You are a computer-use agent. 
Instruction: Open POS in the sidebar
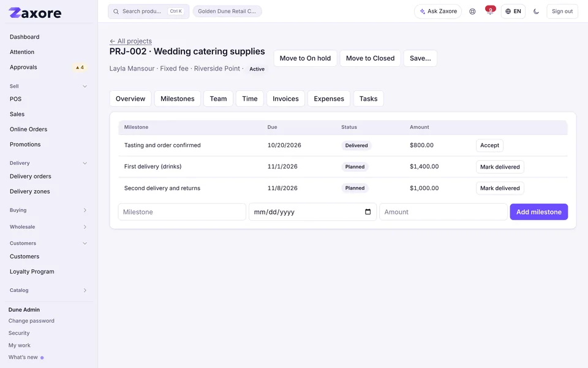(15, 99)
